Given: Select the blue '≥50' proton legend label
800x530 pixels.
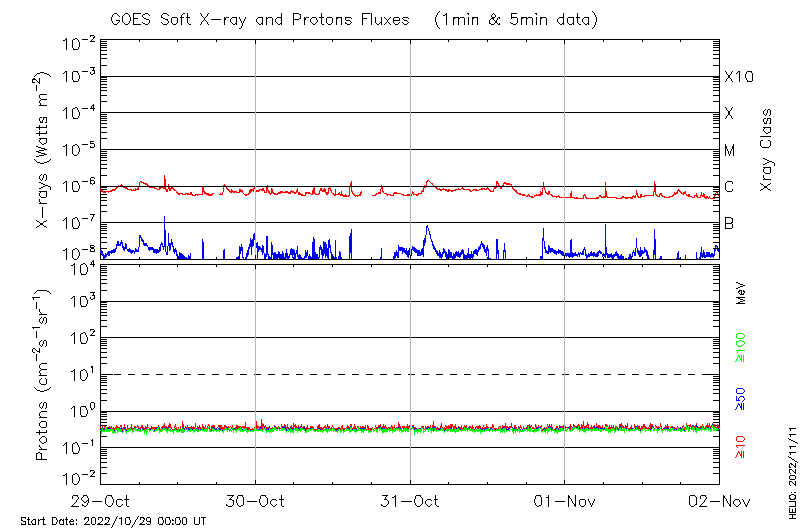Looking at the screenshot, I should (x=741, y=398).
